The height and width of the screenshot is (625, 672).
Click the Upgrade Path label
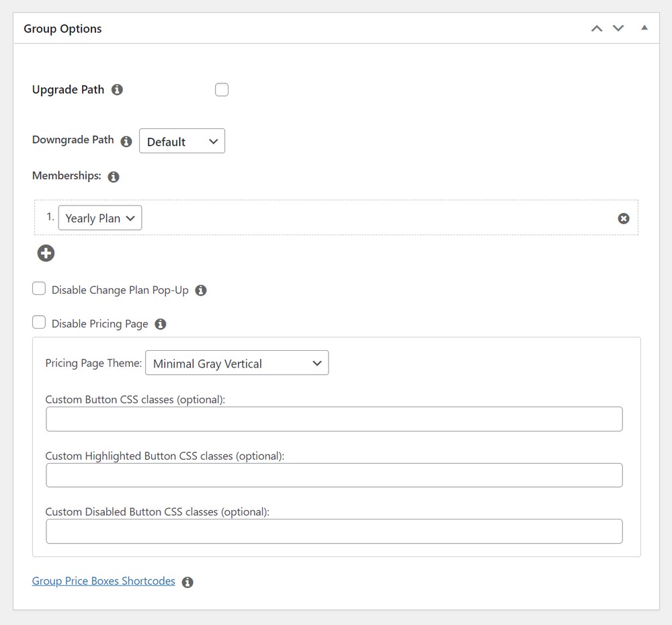click(68, 89)
